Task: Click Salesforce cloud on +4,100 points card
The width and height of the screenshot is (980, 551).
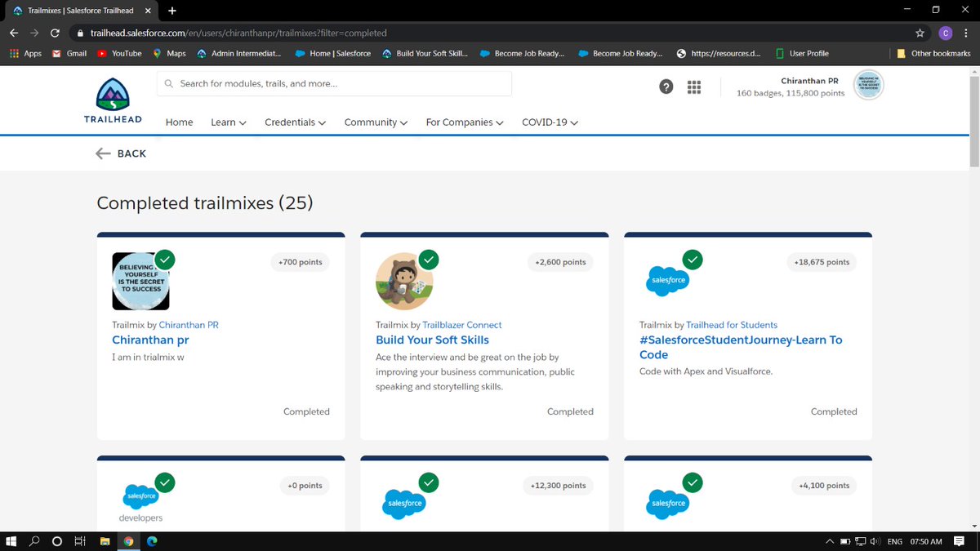Action: (667, 504)
